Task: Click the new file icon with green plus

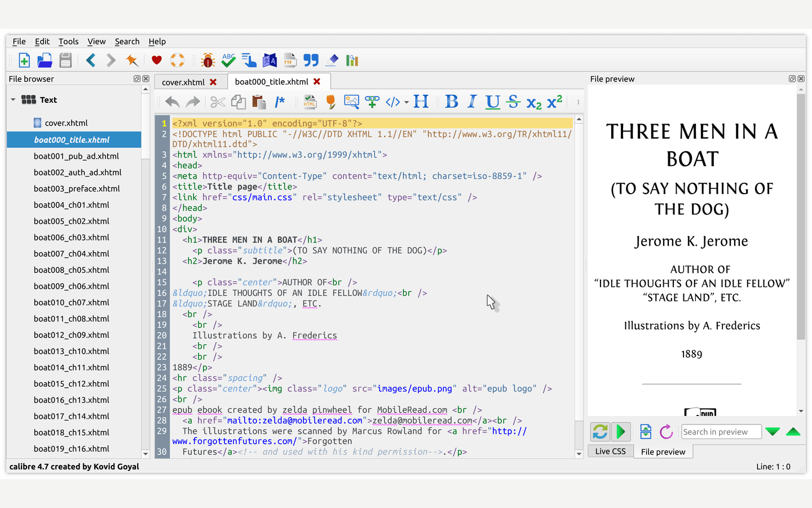Action: (x=24, y=60)
